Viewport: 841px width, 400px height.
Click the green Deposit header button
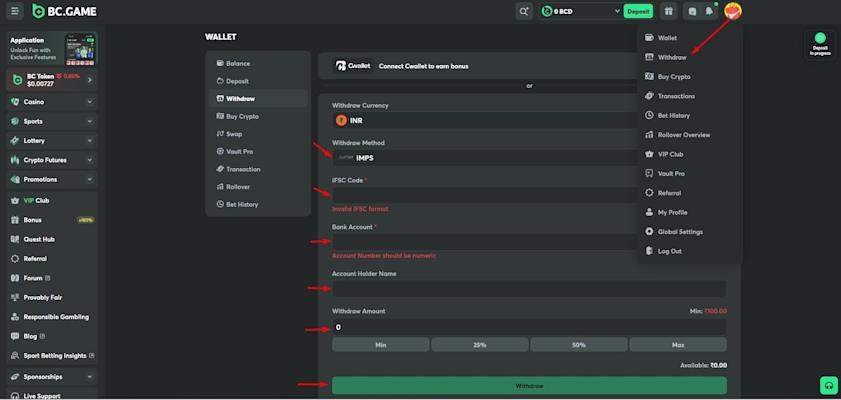click(638, 11)
